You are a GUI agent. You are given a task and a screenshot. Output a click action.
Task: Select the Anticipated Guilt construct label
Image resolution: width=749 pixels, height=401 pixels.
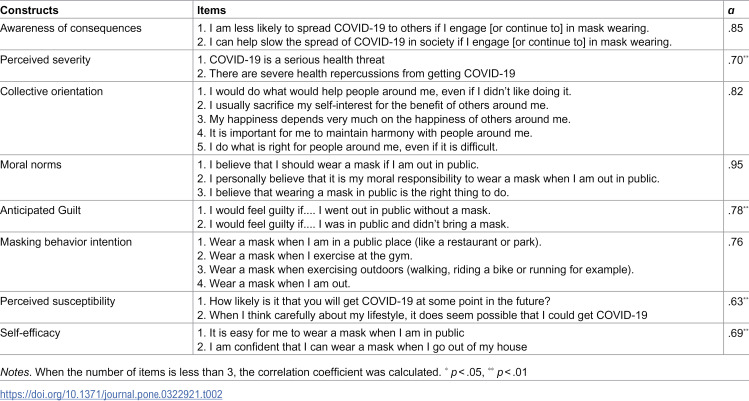click(41, 210)
